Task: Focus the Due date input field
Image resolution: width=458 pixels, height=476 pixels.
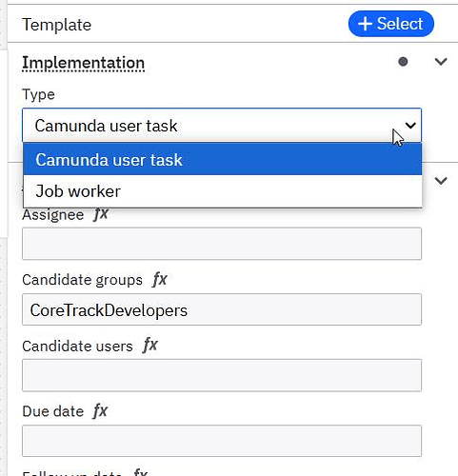Action: coord(222,441)
